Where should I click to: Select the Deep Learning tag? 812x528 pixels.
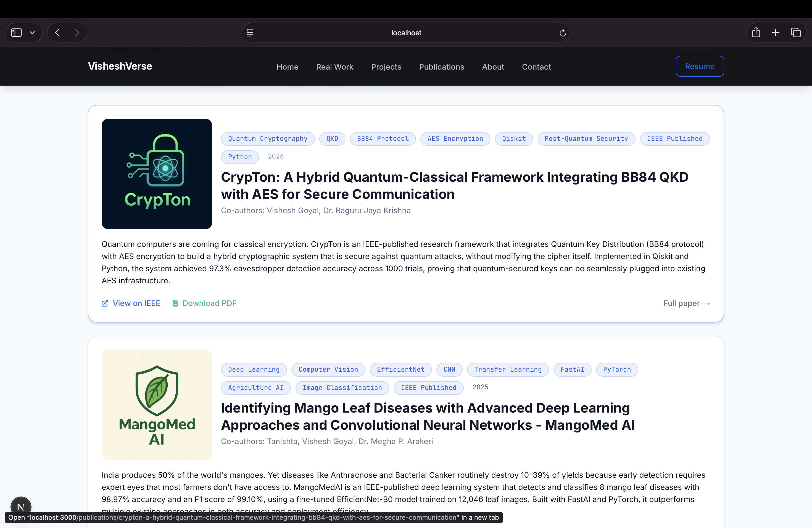point(254,370)
